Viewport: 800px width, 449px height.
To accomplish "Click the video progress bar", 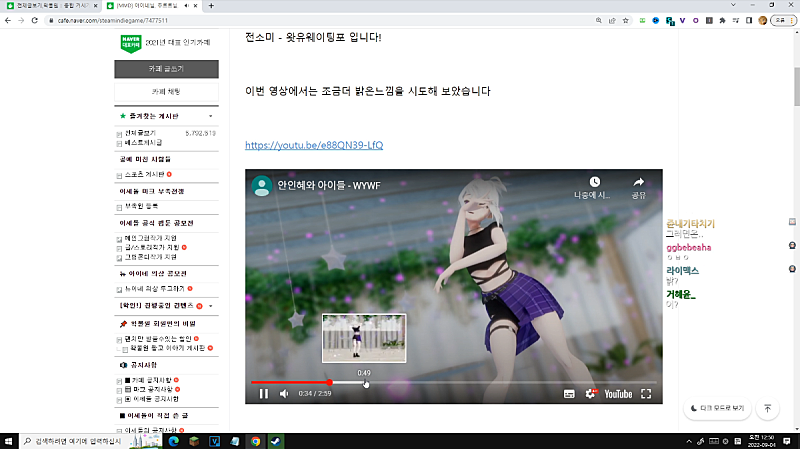I will tap(450, 382).
